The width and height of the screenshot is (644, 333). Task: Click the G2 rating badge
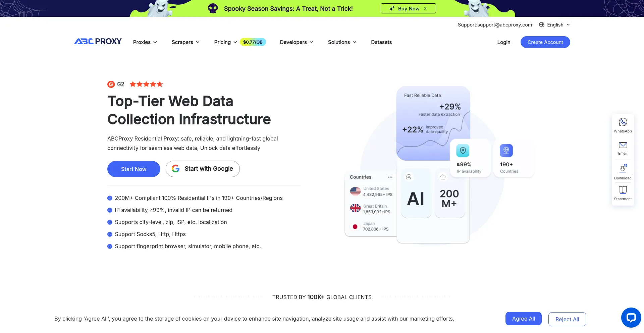pos(116,84)
